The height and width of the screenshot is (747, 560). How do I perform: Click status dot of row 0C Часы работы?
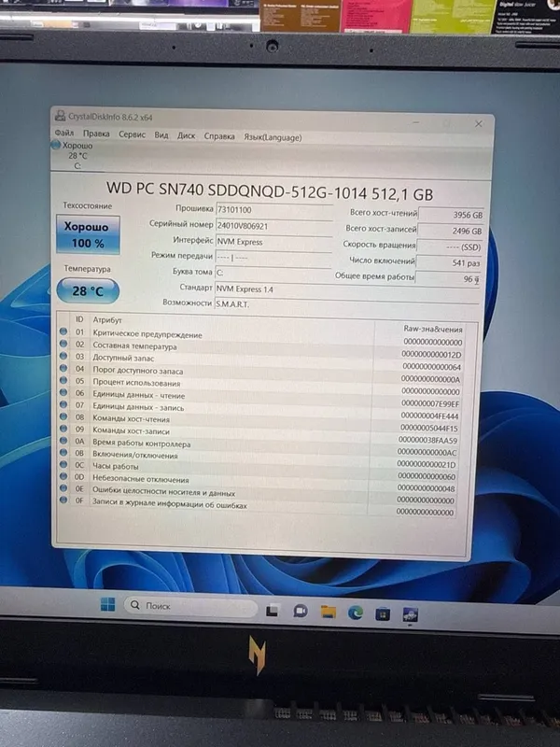63,464
